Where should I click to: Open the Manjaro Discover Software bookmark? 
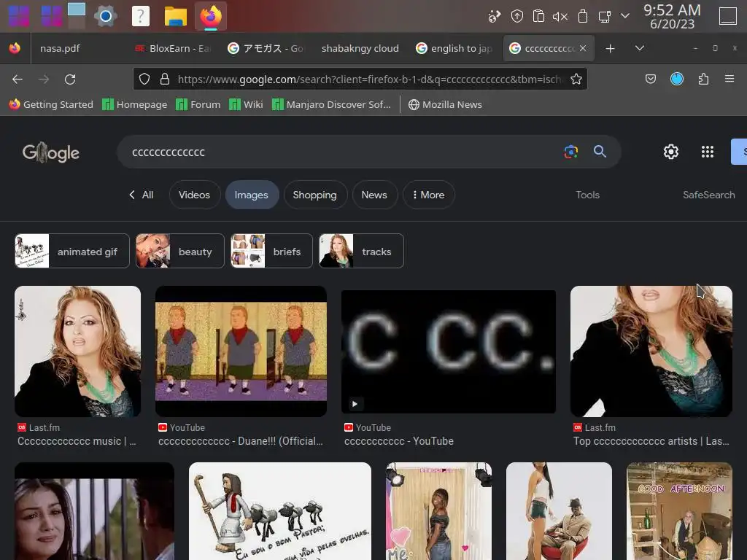[x=331, y=104]
